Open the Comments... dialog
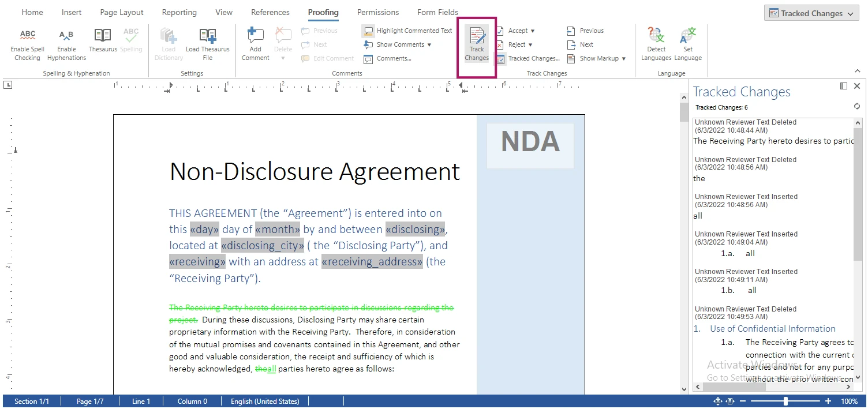Image resolution: width=868 pixels, height=409 pixels. 387,58
